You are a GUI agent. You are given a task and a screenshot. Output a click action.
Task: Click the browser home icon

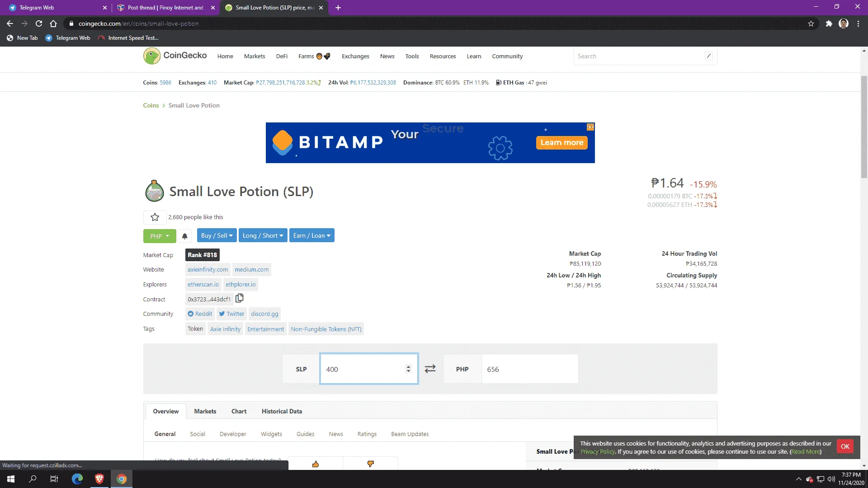pyautogui.click(x=53, y=23)
